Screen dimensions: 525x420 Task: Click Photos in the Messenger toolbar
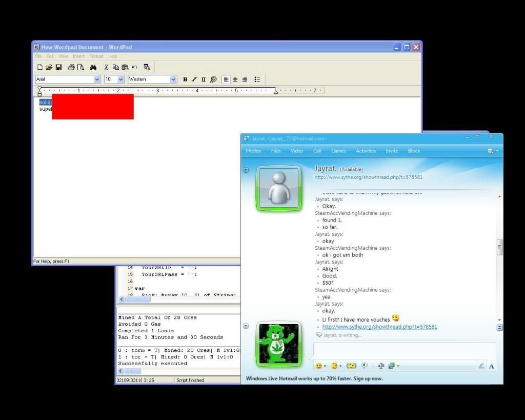coord(253,151)
